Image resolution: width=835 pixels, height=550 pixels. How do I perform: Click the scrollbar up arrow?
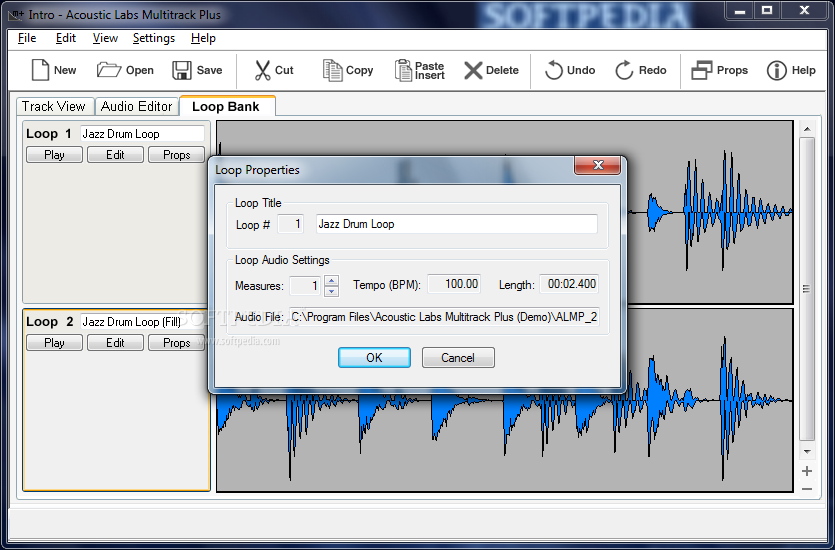(x=807, y=129)
